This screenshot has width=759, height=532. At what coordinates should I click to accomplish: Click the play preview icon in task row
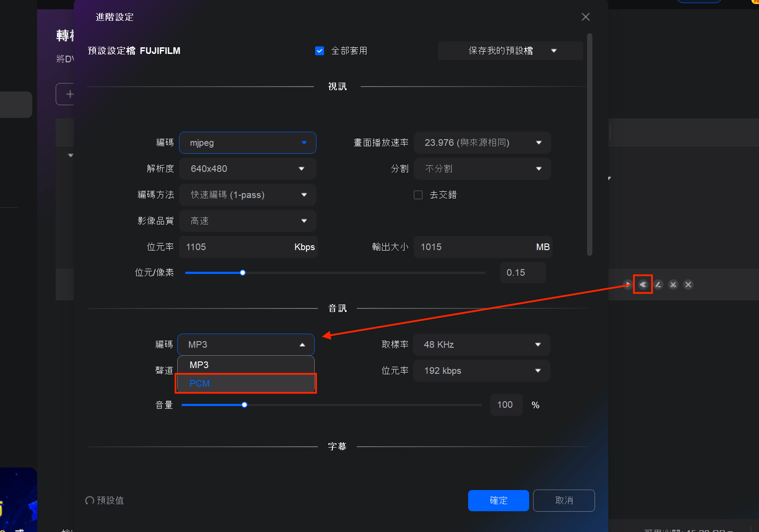tap(628, 285)
